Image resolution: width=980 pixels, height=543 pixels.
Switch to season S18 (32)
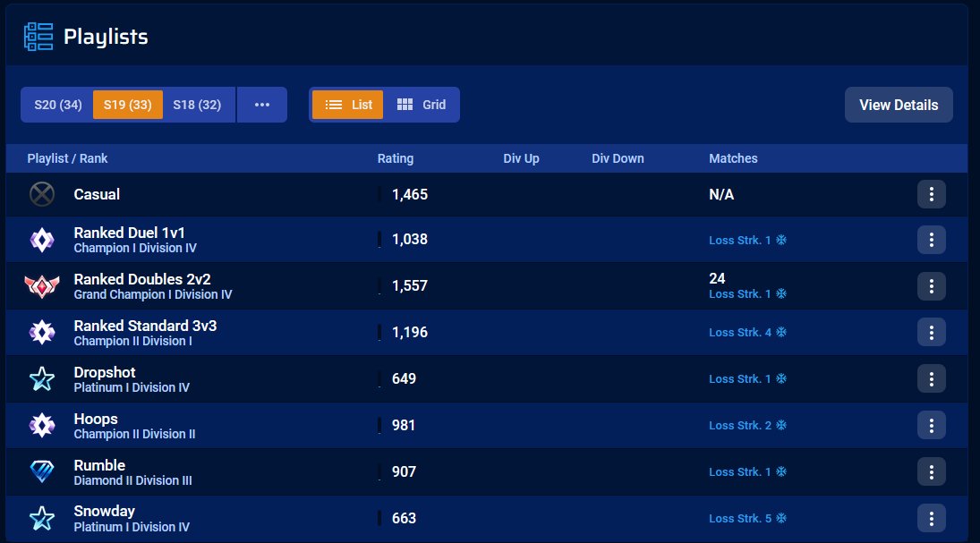tap(197, 105)
